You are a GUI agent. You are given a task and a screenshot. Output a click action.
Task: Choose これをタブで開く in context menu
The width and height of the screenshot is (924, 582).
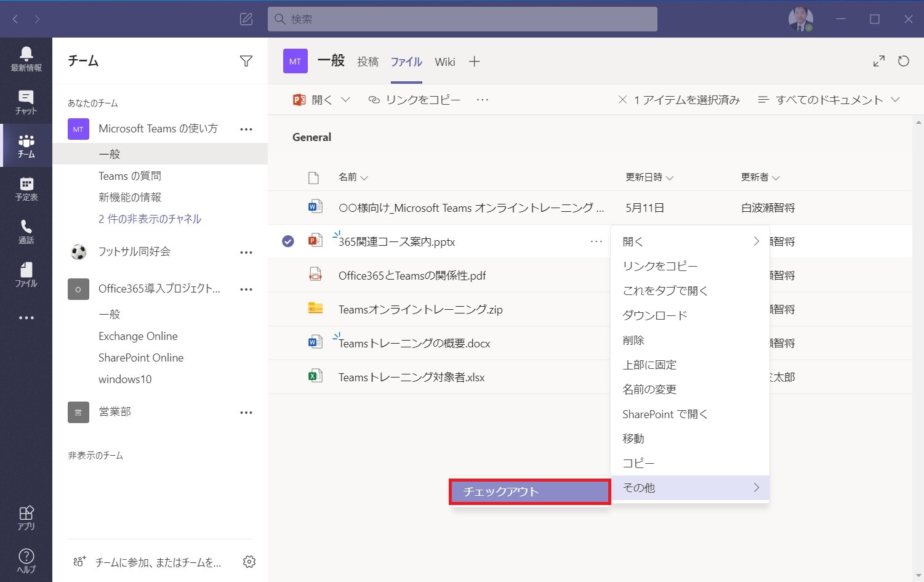pos(690,291)
